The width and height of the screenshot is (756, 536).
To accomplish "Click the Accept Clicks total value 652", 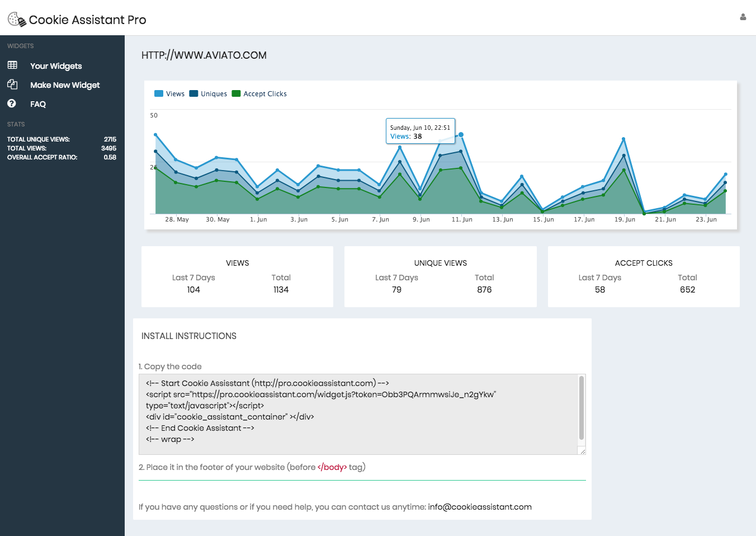I will (x=687, y=290).
